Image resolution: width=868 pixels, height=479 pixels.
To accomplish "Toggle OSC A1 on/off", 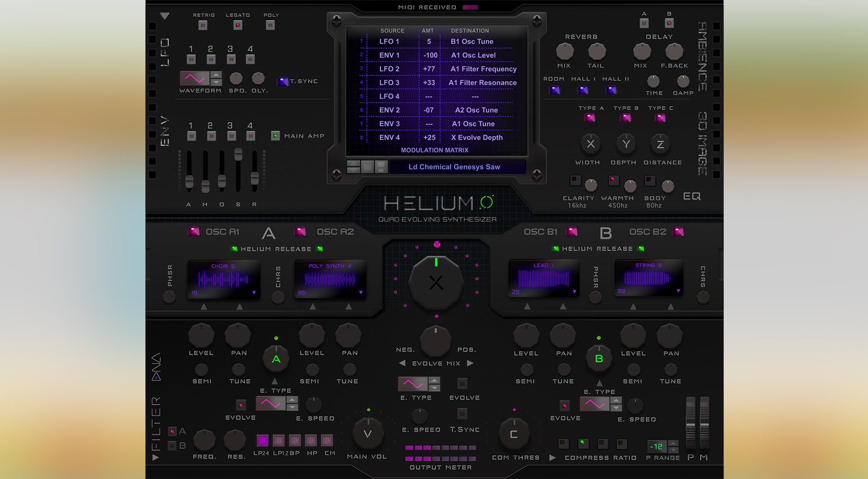I will pyautogui.click(x=194, y=232).
